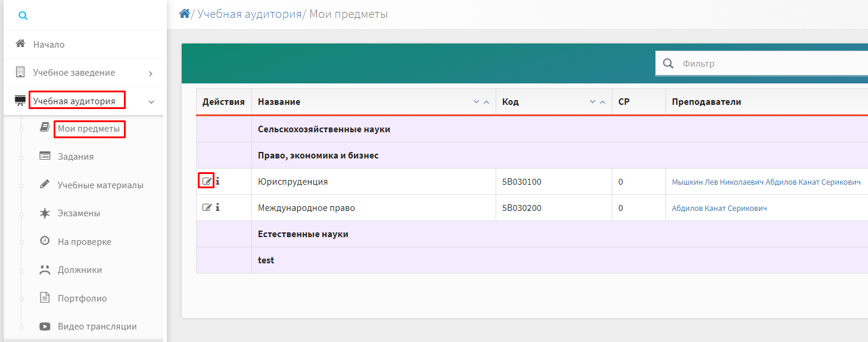This screenshot has width=868, height=342.
Task: Click the Действия column header
Action: click(223, 102)
